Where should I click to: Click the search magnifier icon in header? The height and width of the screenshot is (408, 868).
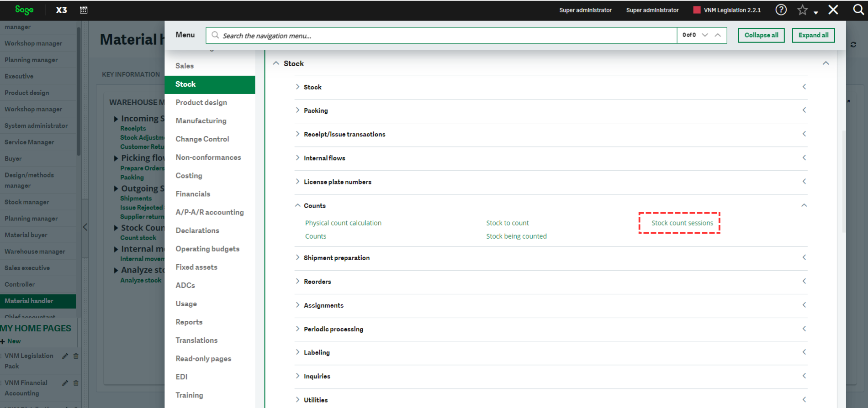(858, 10)
